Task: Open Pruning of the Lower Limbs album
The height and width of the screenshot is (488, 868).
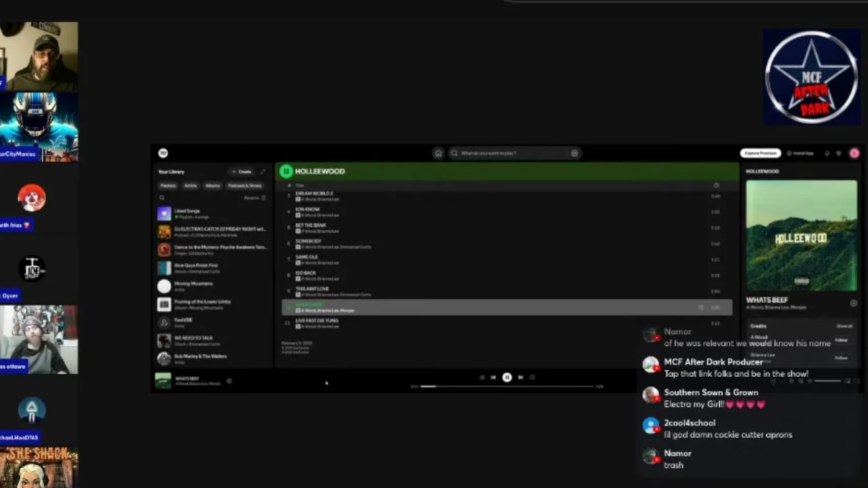Action: 214,304
